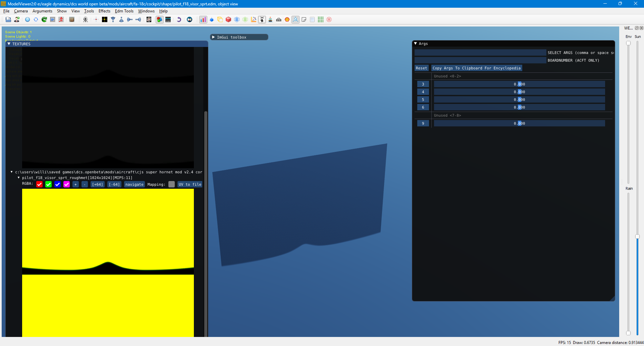Image resolution: width=644 pixels, height=346 pixels.
Task: Click the solid red cube icon
Action: click(x=228, y=19)
